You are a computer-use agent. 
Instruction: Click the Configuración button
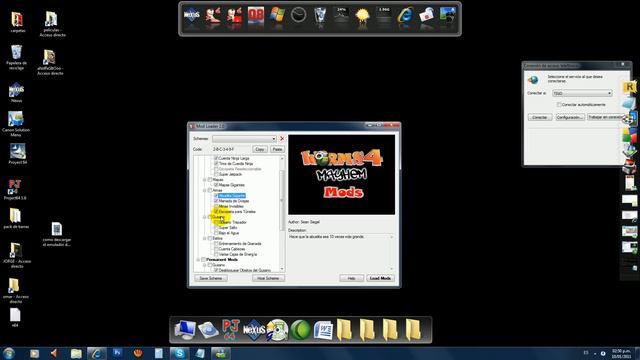[570, 117]
